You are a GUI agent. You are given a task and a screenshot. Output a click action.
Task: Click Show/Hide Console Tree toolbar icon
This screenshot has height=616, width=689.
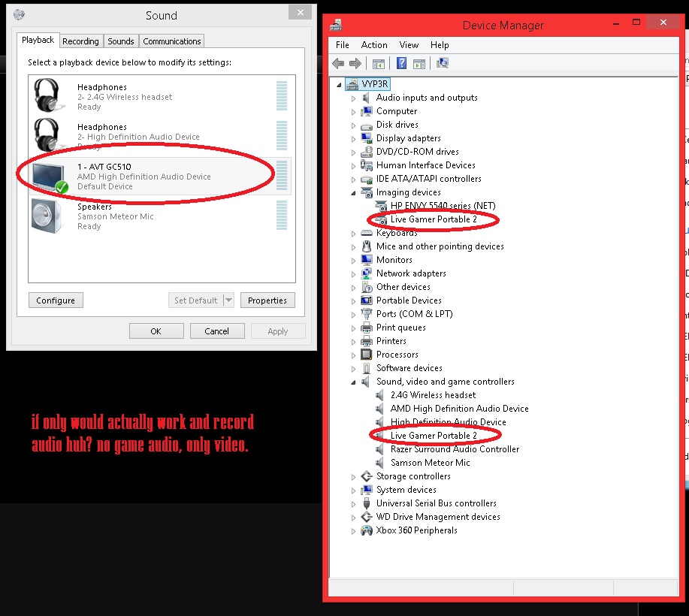379,64
